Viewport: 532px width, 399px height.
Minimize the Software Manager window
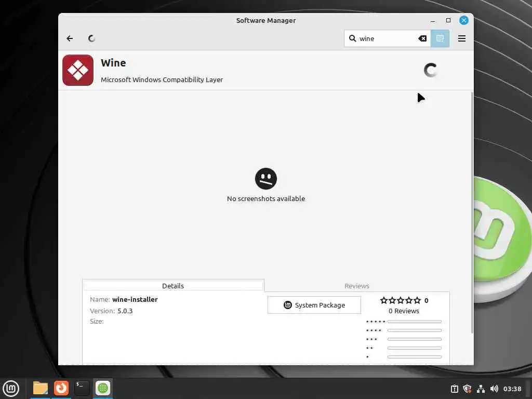[433, 20]
